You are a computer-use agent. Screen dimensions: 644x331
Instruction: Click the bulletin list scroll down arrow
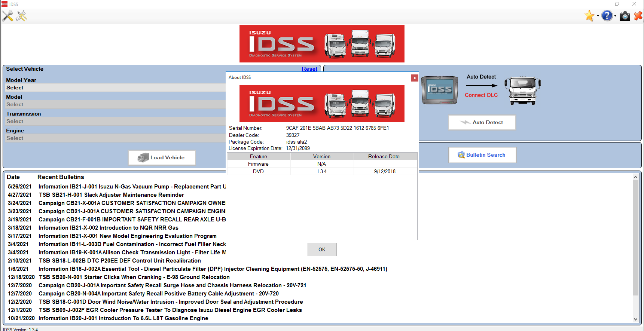pos(635,319)
